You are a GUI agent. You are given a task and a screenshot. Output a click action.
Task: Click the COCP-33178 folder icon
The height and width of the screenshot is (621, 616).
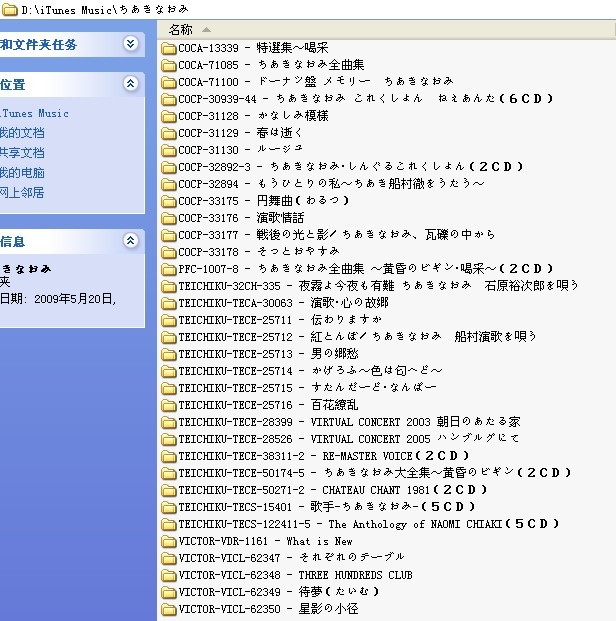169,253
